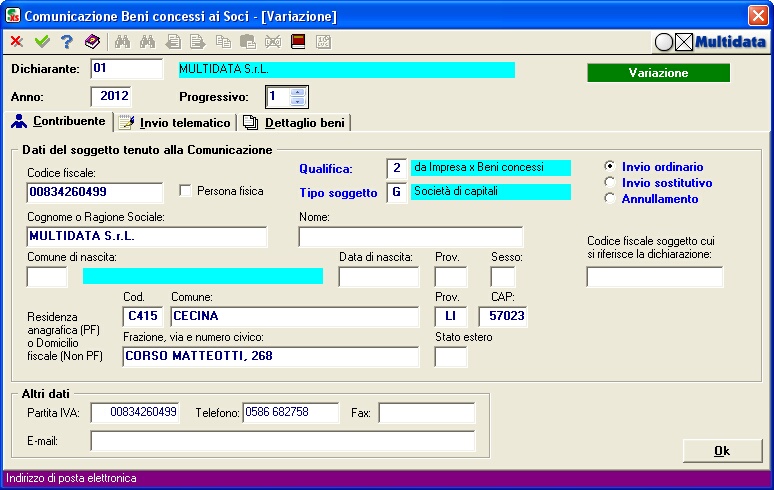Click the first binoculars search icon
The height and width of the screenshot is (490, 774).
122,42
